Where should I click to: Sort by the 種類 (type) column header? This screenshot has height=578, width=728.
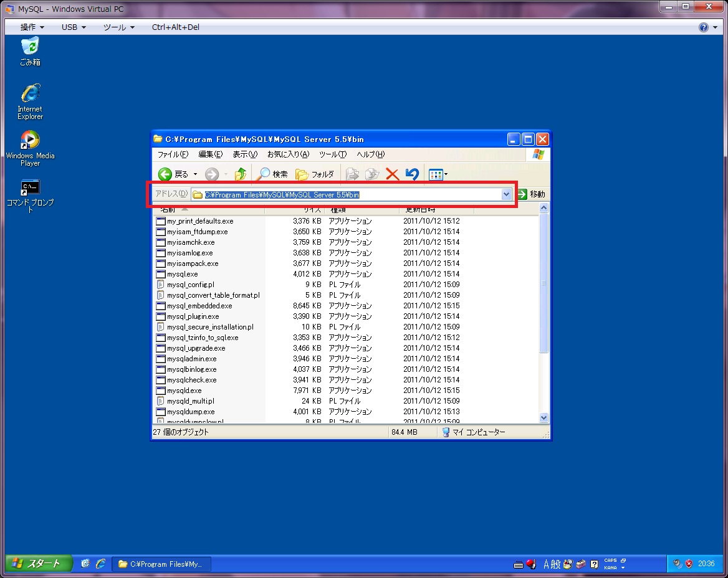(x=362, y=210)
